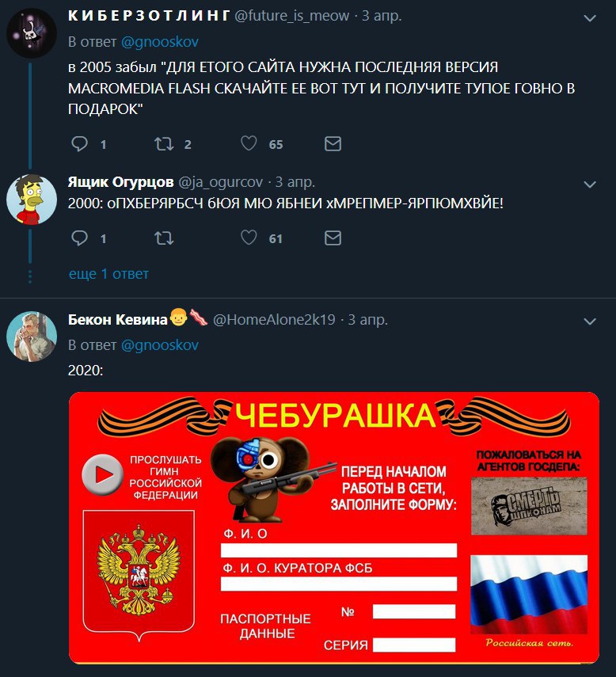Viewport: 616px width, 677px height.
Task: Share Ящик Огурцов's tweet via message icon
Action: click(x=333, y=238)
